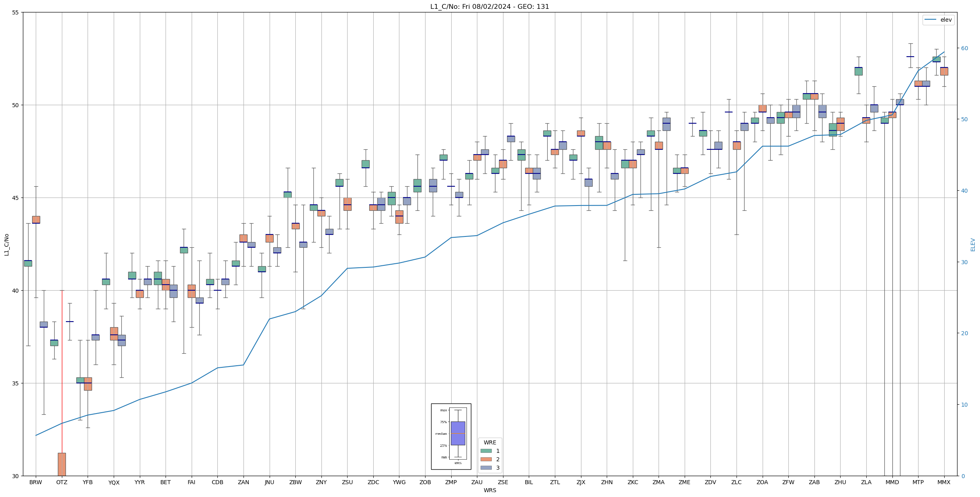Viewport: 980px width, 497px height.
Task: Click the 55 tick on left axis
Action: pos(15,12)
